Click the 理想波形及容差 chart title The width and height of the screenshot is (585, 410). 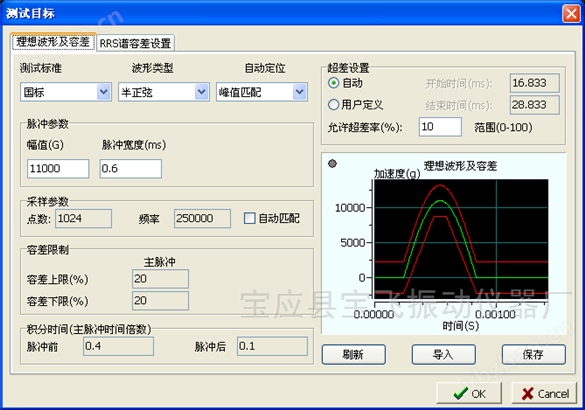[x=460, y=166]
